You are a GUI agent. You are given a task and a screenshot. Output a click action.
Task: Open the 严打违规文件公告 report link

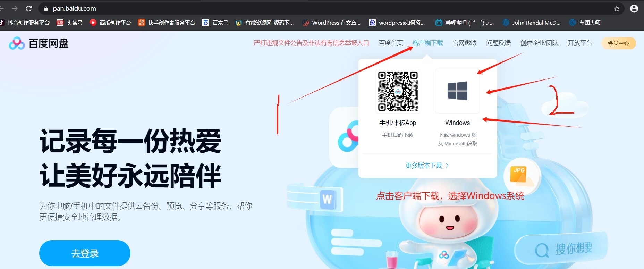pyautogui.click(x=311, y=43)
